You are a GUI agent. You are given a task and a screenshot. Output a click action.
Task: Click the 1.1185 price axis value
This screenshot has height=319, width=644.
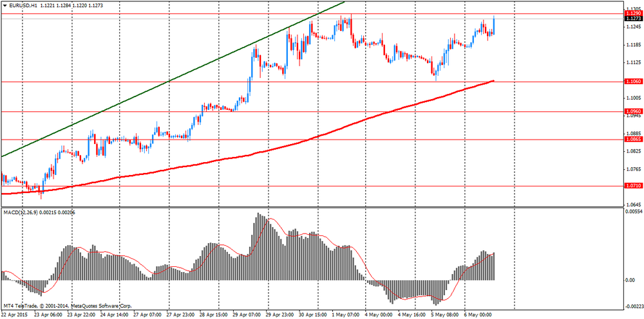633,44
